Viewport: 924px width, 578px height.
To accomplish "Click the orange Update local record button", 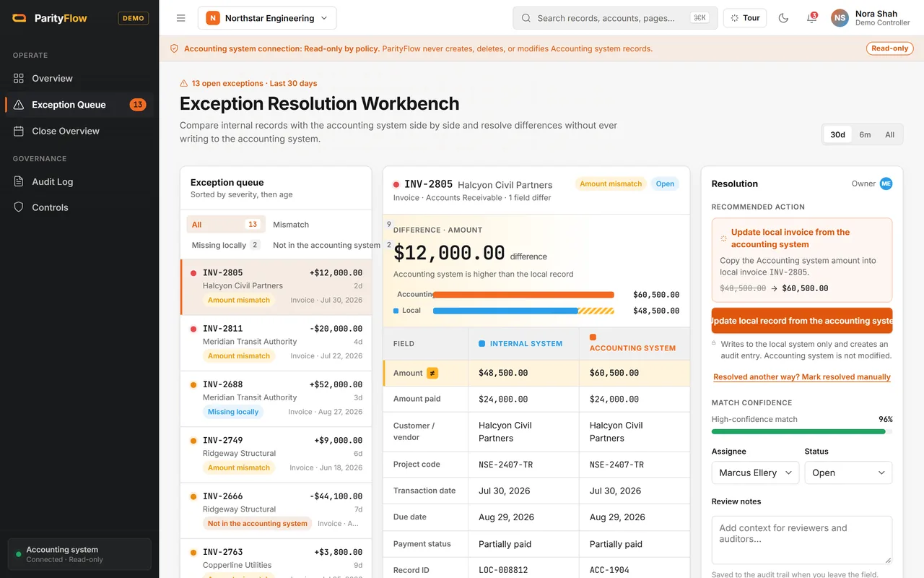I will click(x=802, y=321).
